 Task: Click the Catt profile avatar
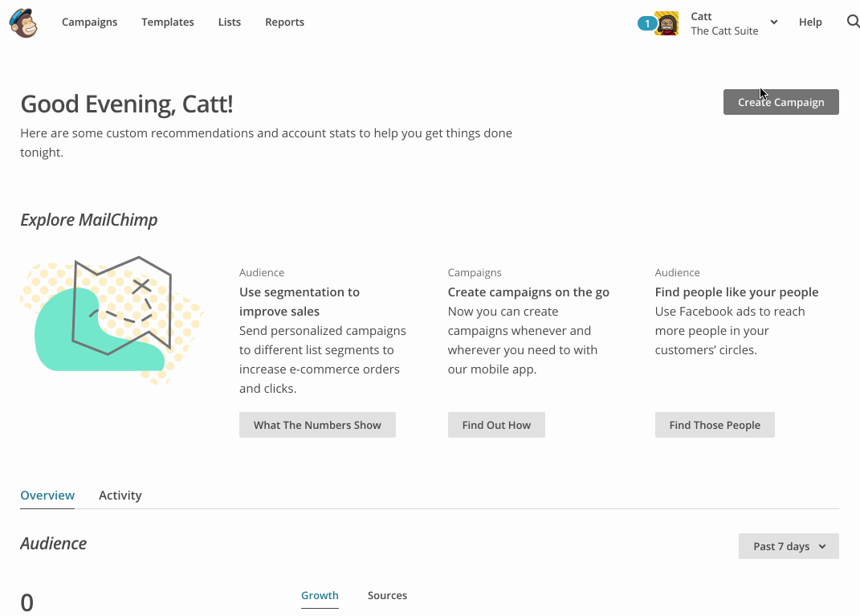(x=666, y=23)
